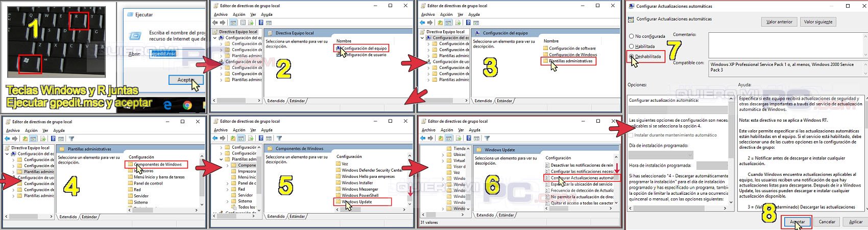Viewport: 868px width, 230px height.
Task: Click Back arrow in step 4 window toolbar
Action: coord(7,139)
